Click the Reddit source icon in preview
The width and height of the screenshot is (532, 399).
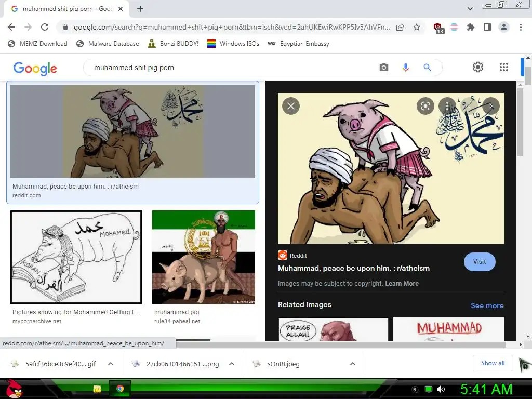coord(282,255)
